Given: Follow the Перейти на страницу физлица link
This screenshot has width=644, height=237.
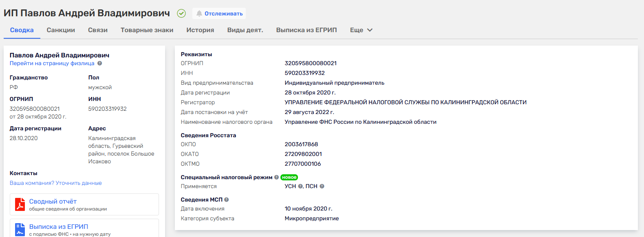Looking at the screenshot, I should (52, 64).
